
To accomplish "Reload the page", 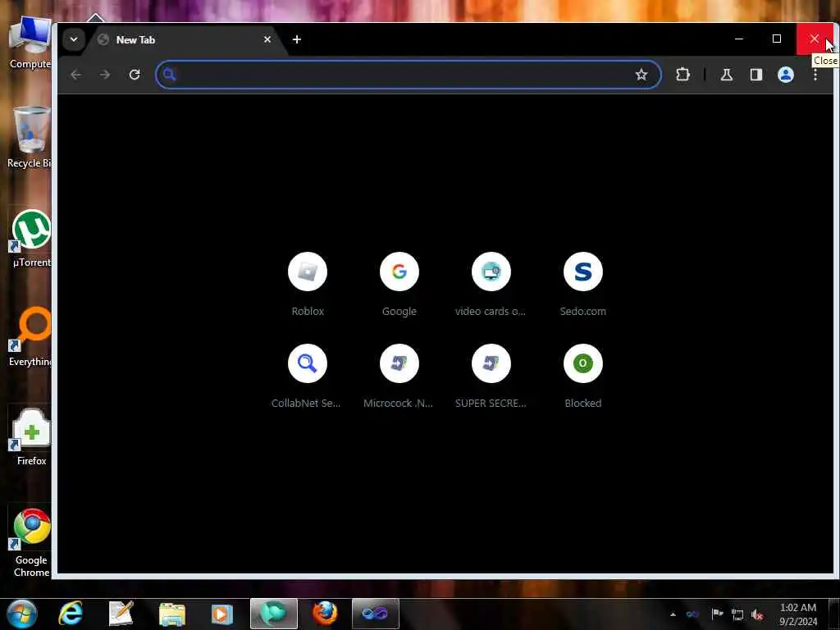I will point(135,75).
